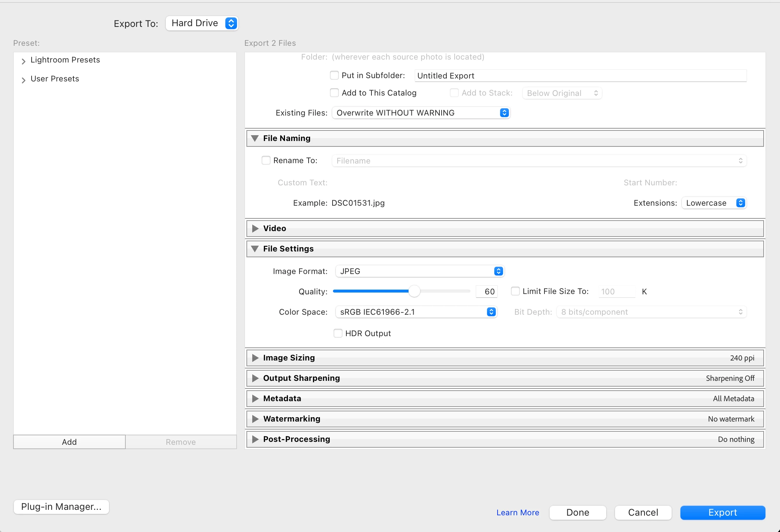Expand the Metadata section
The width and height of the screenshot is (780, 532).
tap(255, 399)
